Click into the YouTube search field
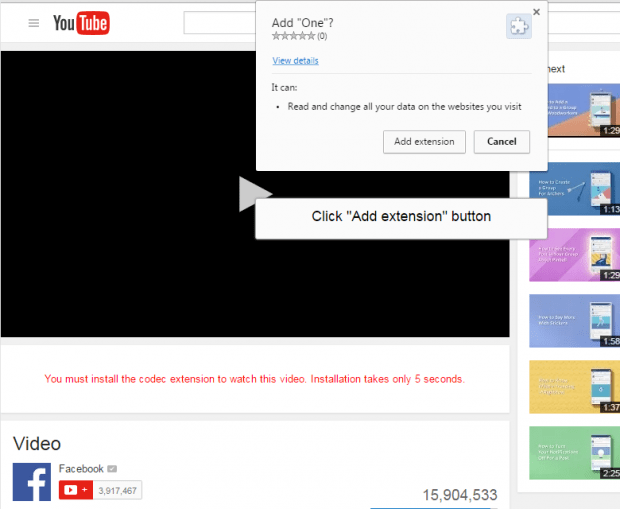Screen dimensions: 620x509 pyautogui.click(x=220, y=23)
